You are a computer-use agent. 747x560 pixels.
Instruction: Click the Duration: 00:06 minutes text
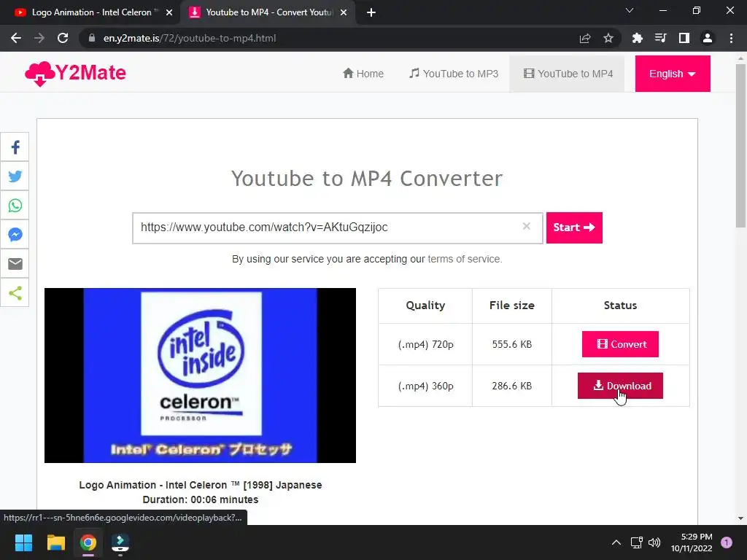(x=200, y=499)
